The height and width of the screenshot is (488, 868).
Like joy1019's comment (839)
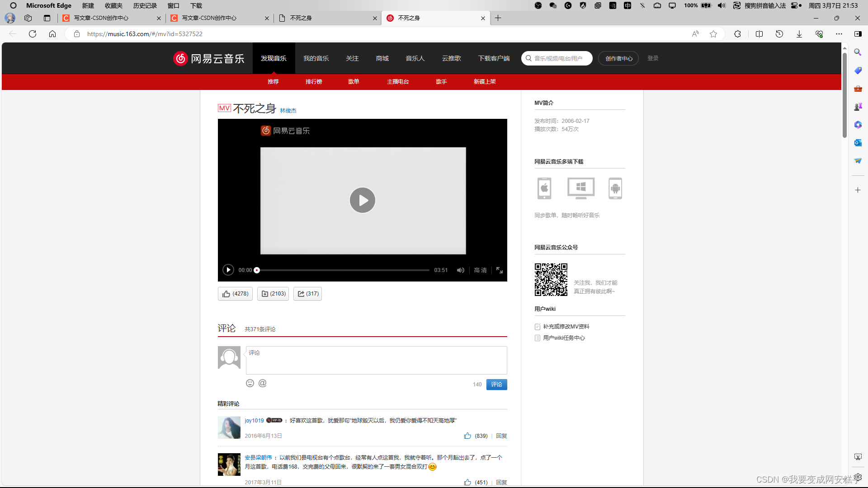[x=467, y=436]
